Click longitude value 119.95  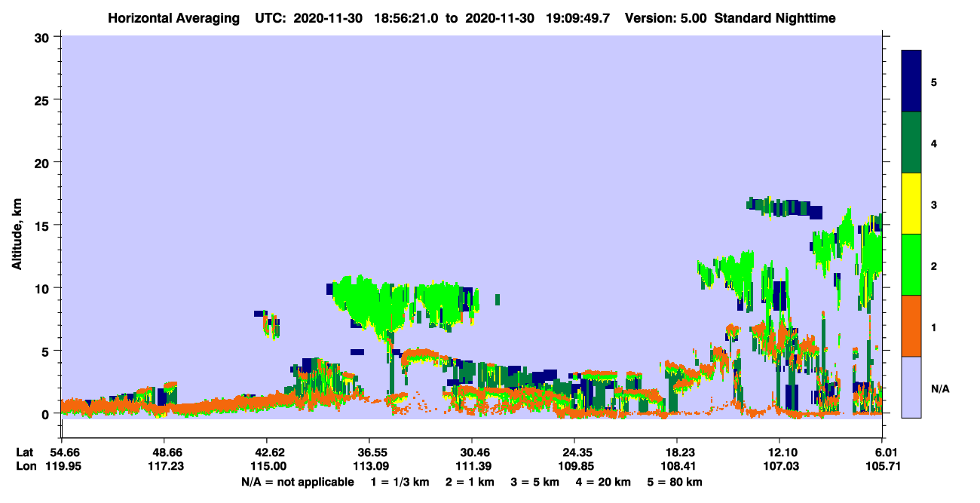tap(63, 466)
